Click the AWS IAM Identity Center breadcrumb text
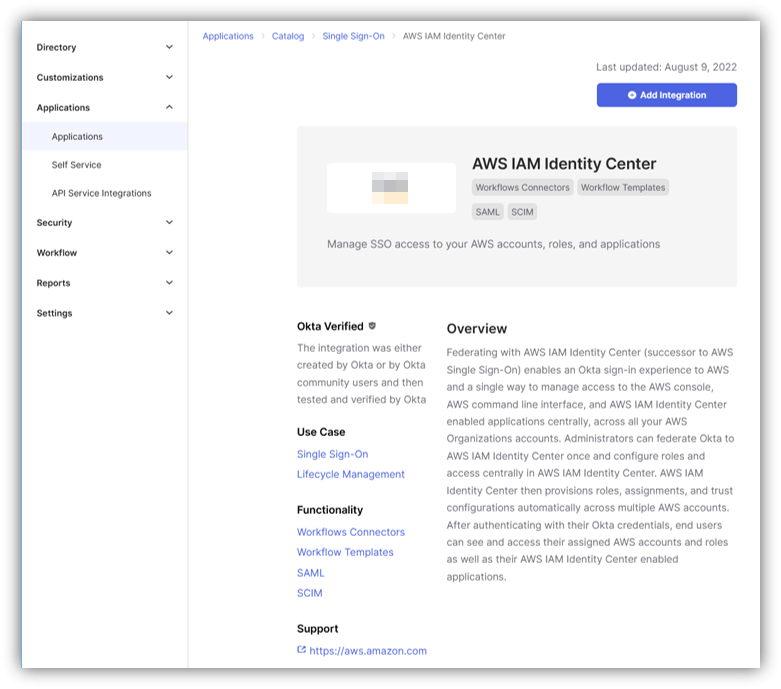This screenshot has width=781, height=689. [454, 36]
